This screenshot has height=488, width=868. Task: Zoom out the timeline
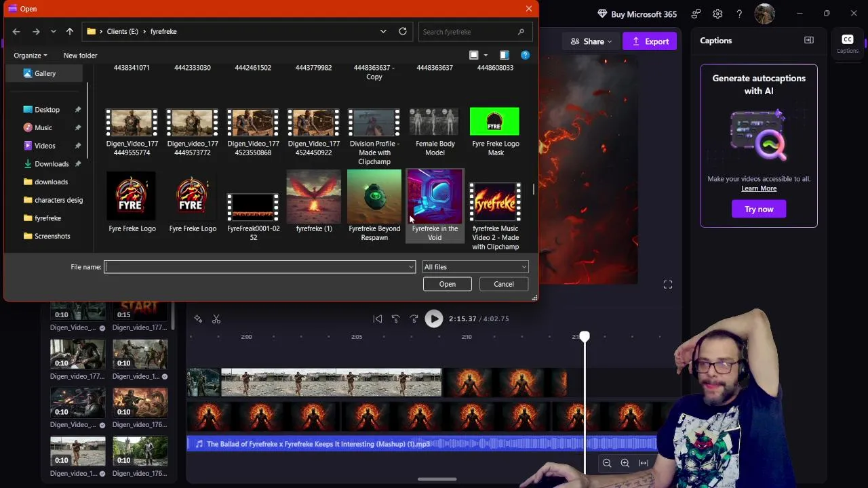pos(607,463)
